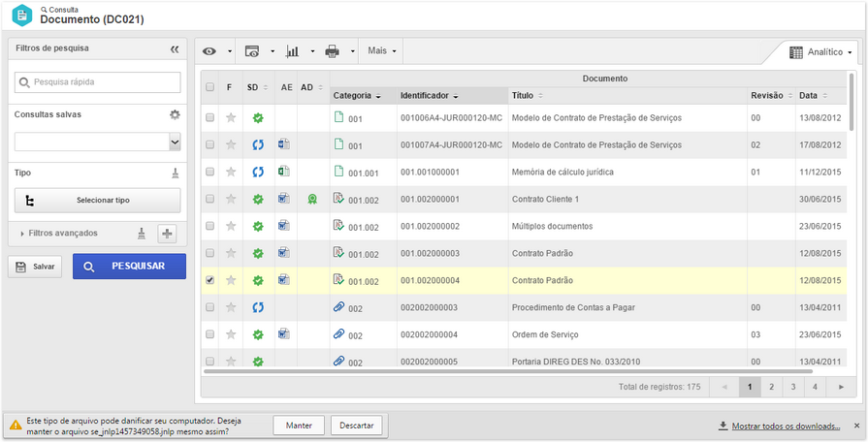868x442 pixels.
Task: Click the printer toolbar icon
Action: (x=332, y=51)
